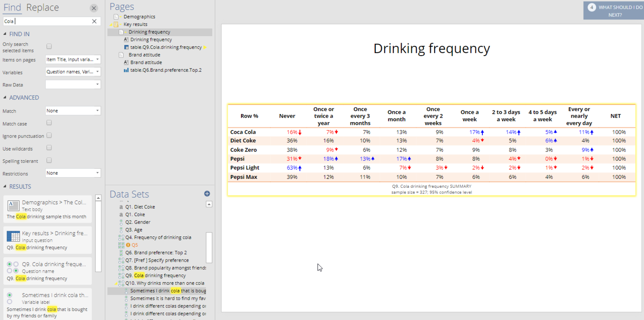Select table.Q6.Brand.preference.Top.2 in Pages tree

pos(166,70)
